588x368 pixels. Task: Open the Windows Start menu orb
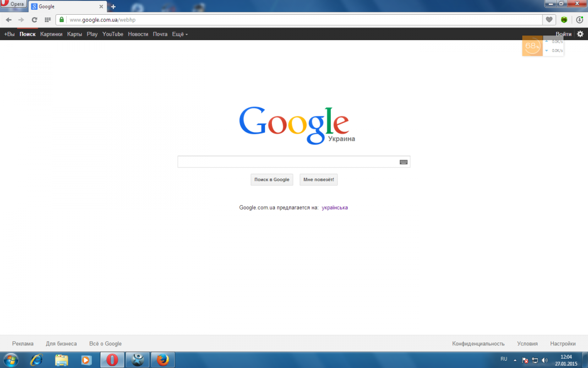11,360
